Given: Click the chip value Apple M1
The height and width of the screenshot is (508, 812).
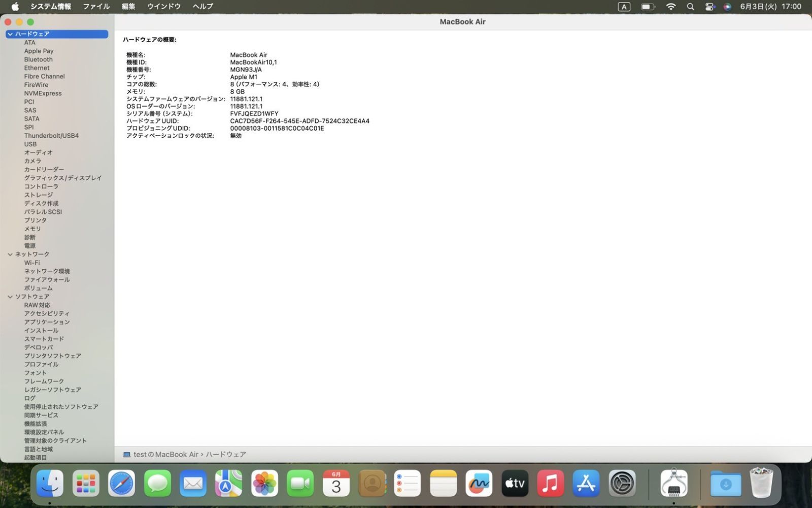Looking at the screenshot, I should (x=244, y=77).
